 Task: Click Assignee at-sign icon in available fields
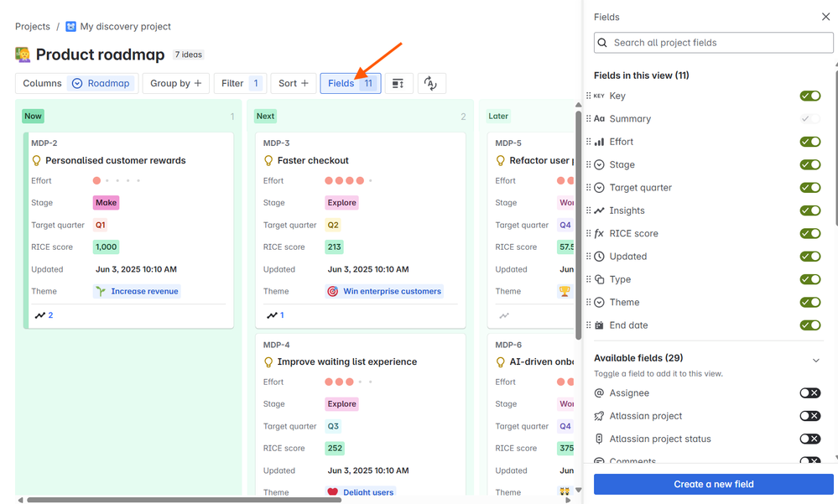click(599, 392)
